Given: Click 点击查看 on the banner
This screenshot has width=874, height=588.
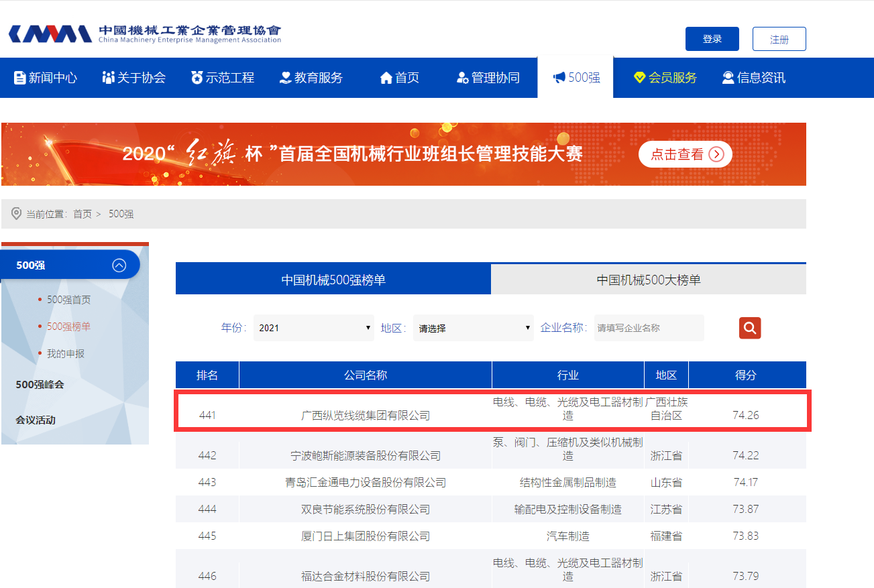Looking at the screenshot, I should (685, 154).
